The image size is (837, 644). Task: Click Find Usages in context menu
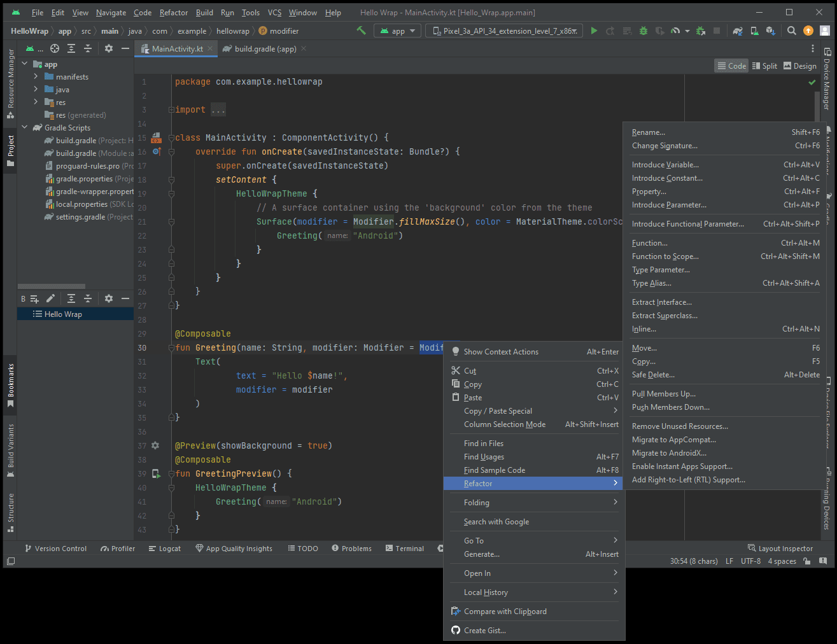tap(484, 457)
